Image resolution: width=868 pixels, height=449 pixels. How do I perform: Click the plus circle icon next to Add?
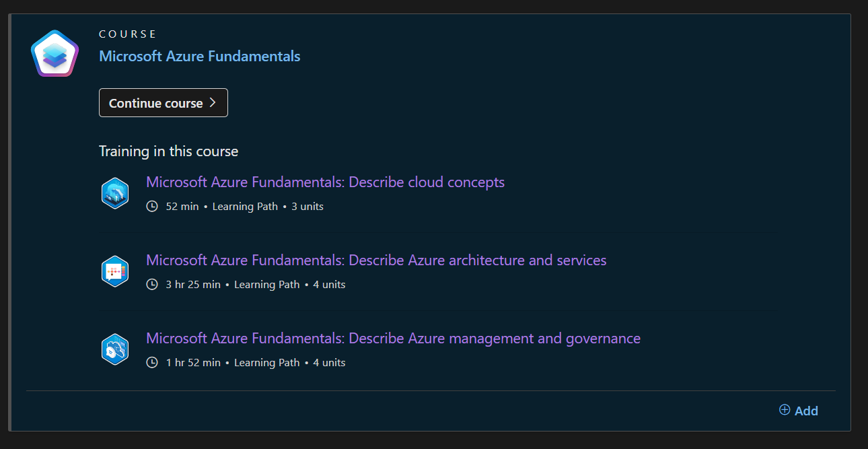[785, 410]
